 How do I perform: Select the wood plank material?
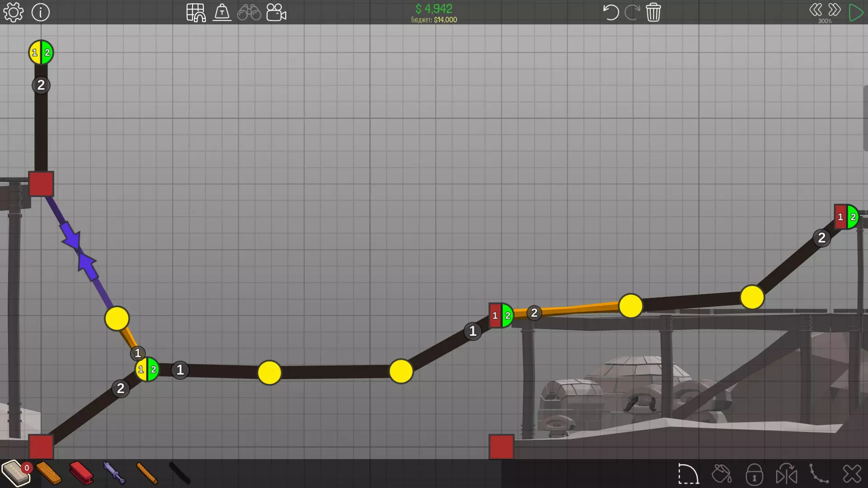48,473
